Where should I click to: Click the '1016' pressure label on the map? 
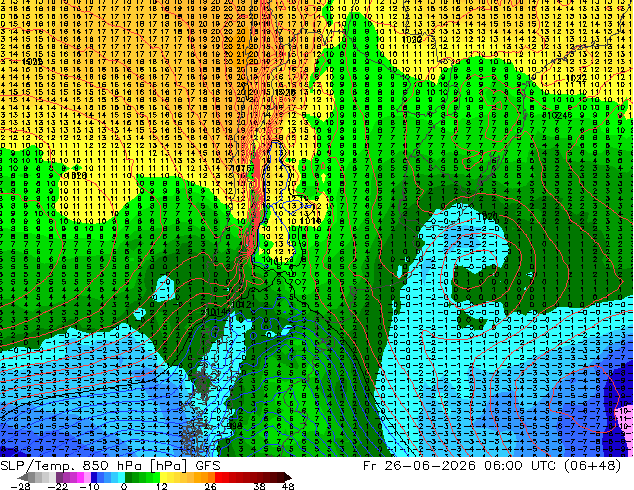(311, 221)
